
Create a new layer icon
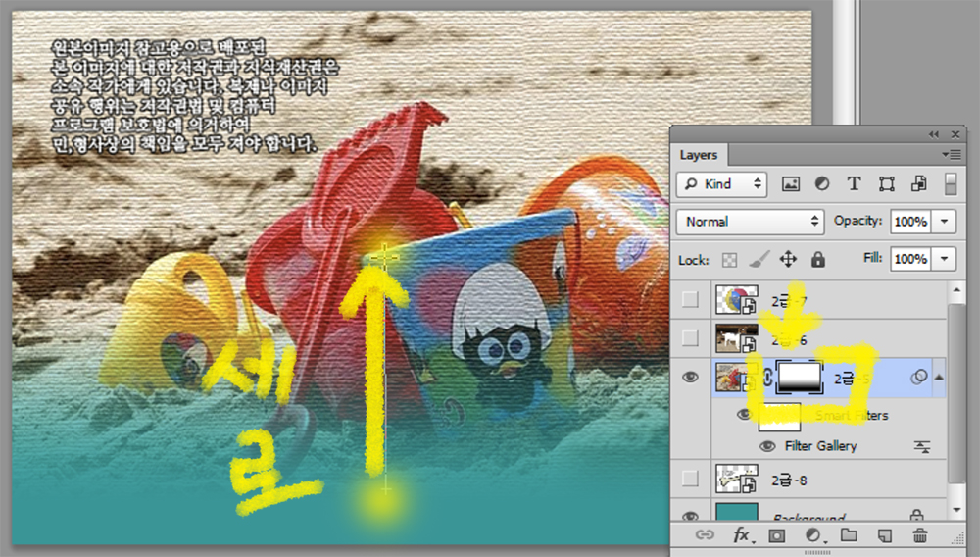coord(884,535)
